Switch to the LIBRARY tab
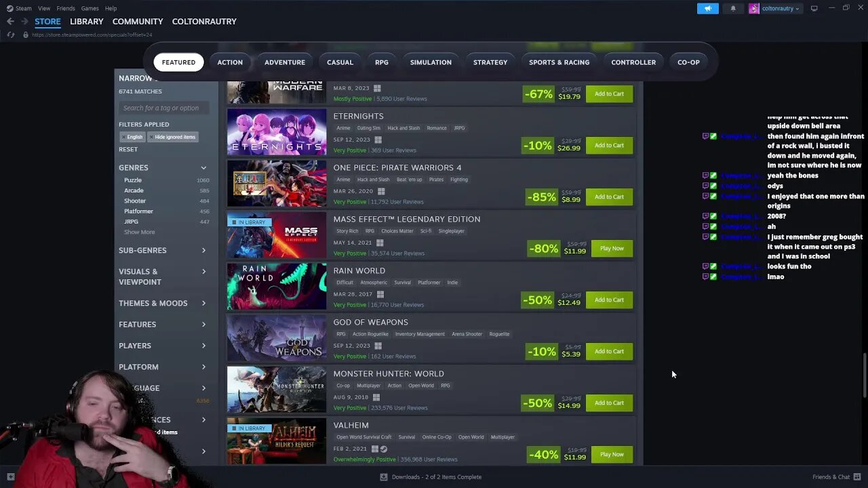Viewport: 868px width, 488px height. [x=87, y=22]
